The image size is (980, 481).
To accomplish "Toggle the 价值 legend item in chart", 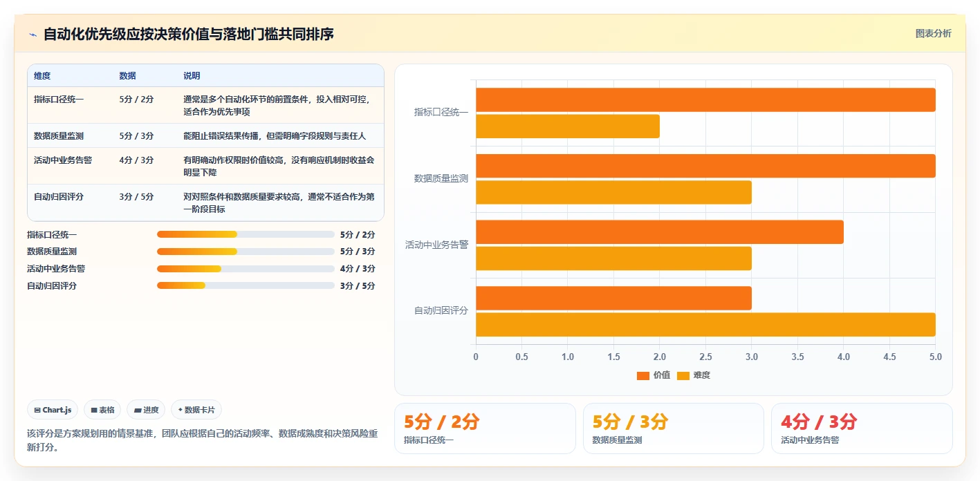I will 654,375.
